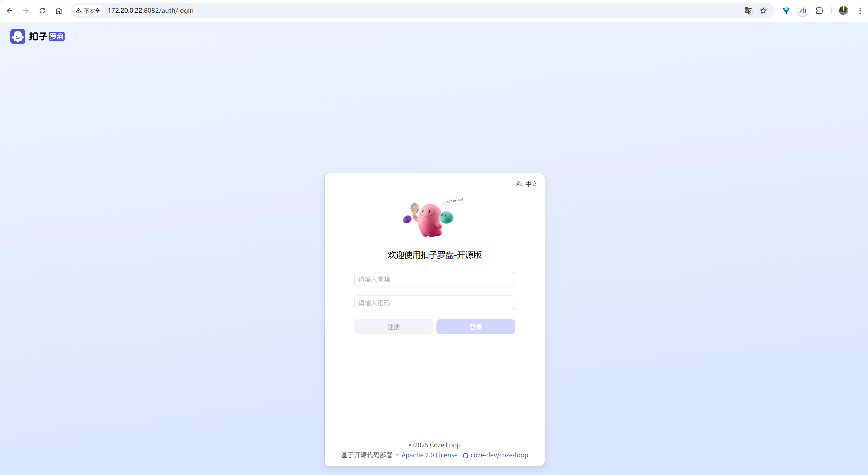Focus the email input field
The width and height of the screenshot is (868, 475).
coord(434,279)
